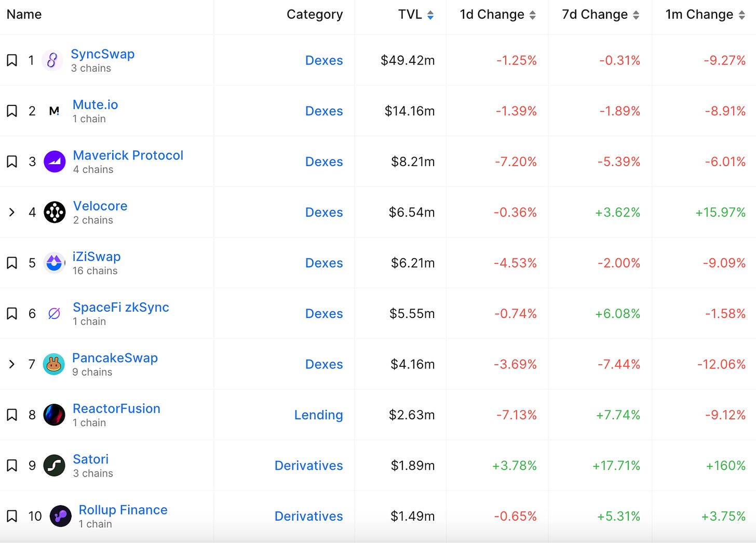
Task: Click the SpaceFi zkSync logo icon
Action: point(54,313)
